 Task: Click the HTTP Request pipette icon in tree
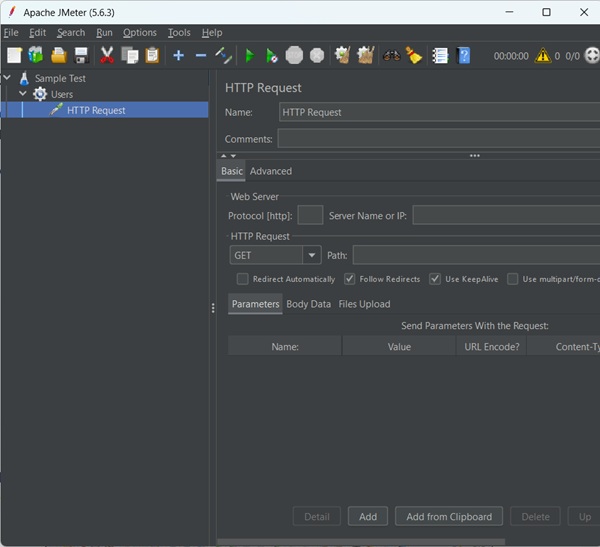56,110
